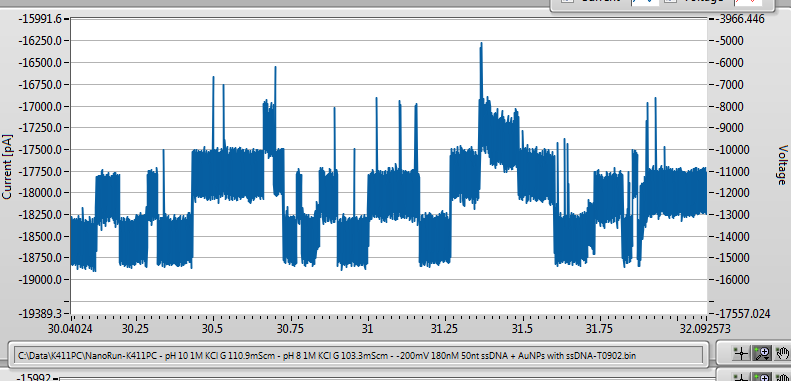Click the -17500.0 left axis tick label

[x=40, y=149]
